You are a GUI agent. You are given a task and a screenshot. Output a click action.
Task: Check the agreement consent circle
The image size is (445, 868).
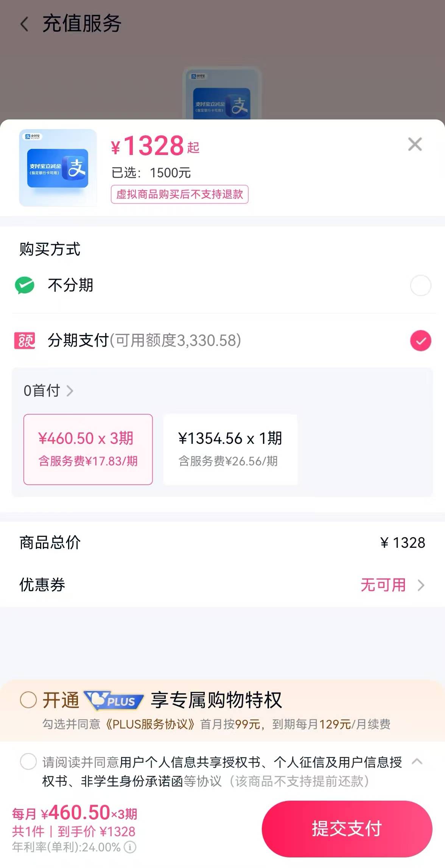(28, 761)
